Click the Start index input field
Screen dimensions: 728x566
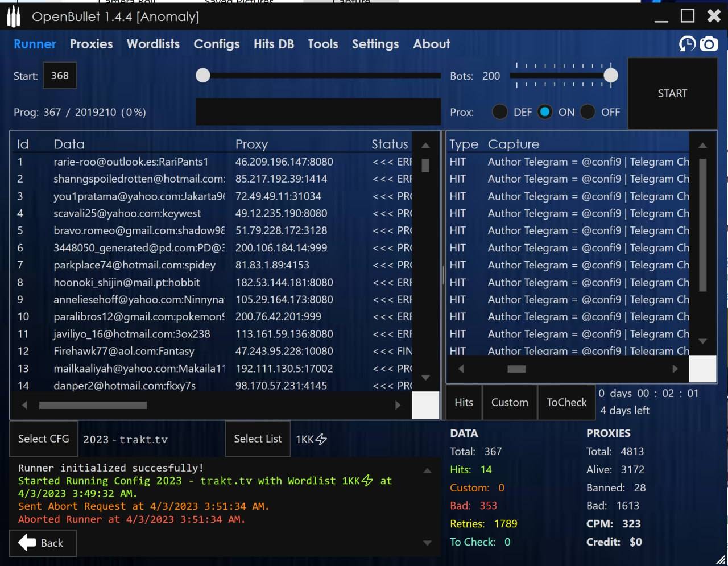[x=60, y=76]
